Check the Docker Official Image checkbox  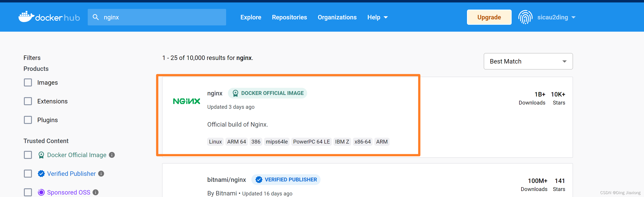tap(28, 155)
